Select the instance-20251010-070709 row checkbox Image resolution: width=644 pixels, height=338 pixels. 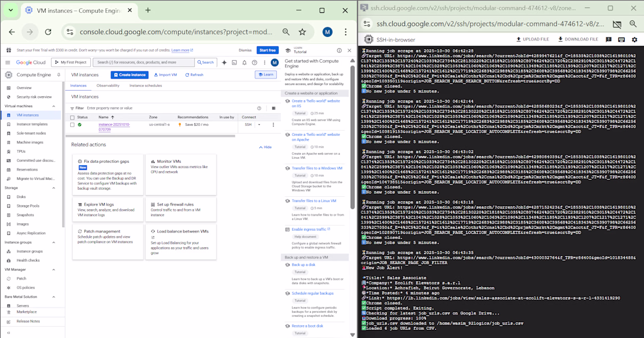(x=72, y=125)
